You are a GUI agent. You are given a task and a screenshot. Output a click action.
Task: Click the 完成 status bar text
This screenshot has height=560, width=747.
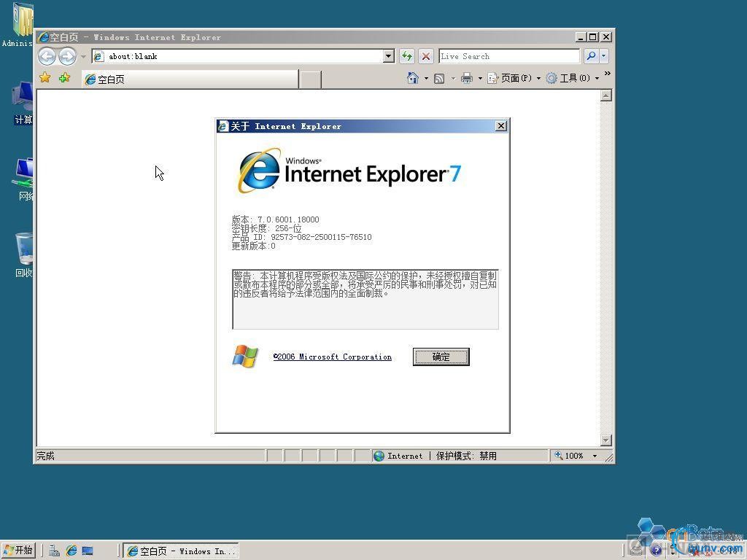[45, 456]
